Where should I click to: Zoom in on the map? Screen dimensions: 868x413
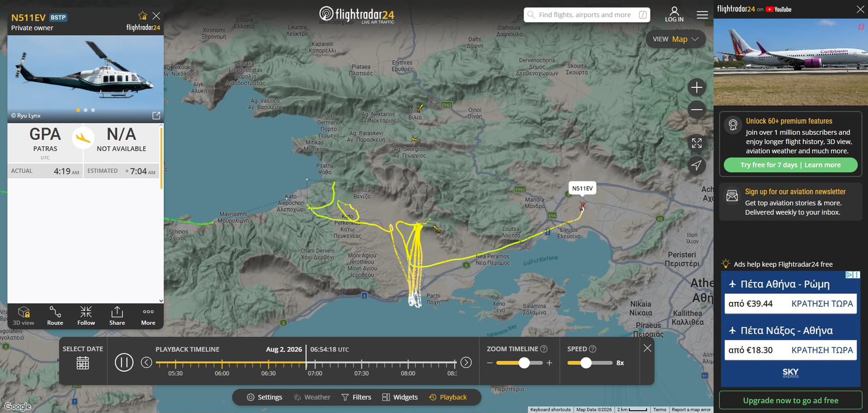click(697, 87)
